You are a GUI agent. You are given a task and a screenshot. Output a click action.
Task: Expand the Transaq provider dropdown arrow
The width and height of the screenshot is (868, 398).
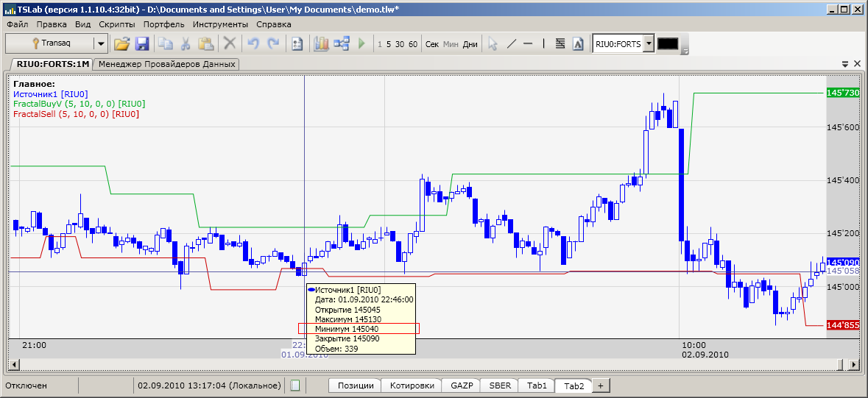(x=101, y=43)
